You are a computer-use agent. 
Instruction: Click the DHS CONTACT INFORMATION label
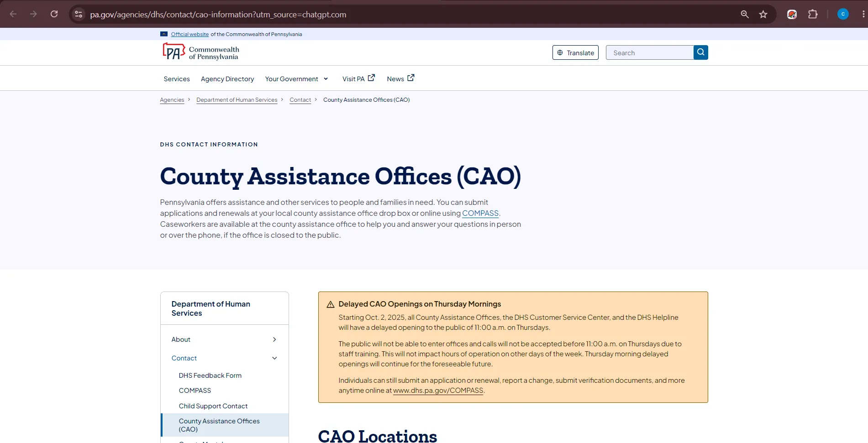(x=209, y=145)
